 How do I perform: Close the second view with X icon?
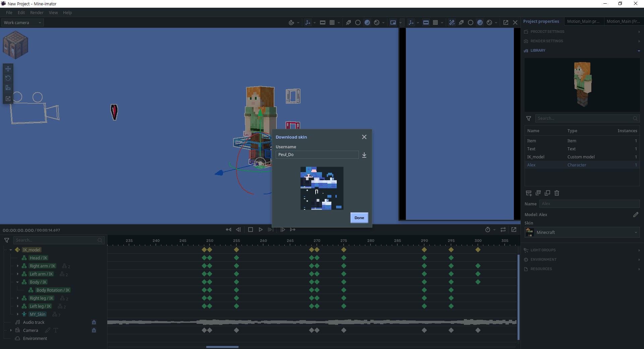pos(515,22)
